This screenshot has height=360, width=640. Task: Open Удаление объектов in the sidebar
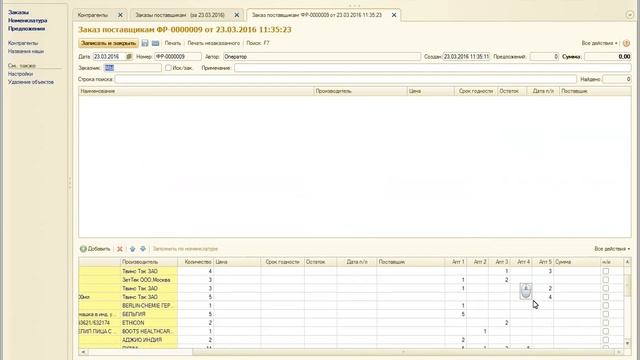31,82
